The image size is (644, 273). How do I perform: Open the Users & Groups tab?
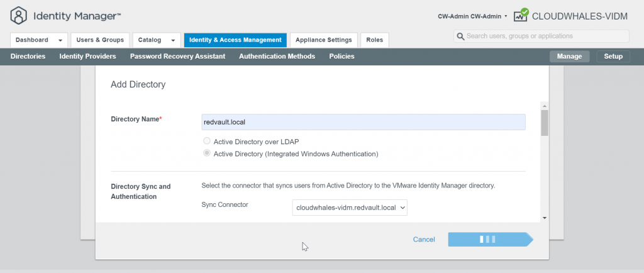tap(100, 40)
